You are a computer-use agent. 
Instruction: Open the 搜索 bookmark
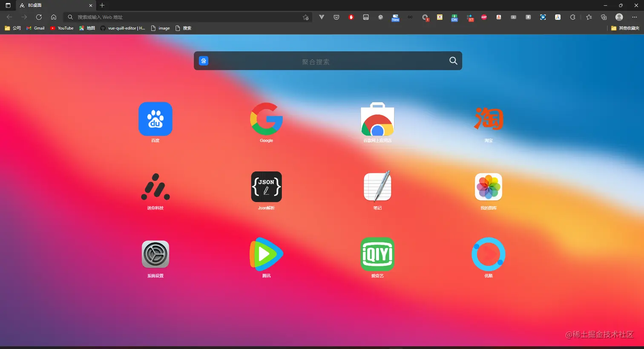[x=184, y=28]
